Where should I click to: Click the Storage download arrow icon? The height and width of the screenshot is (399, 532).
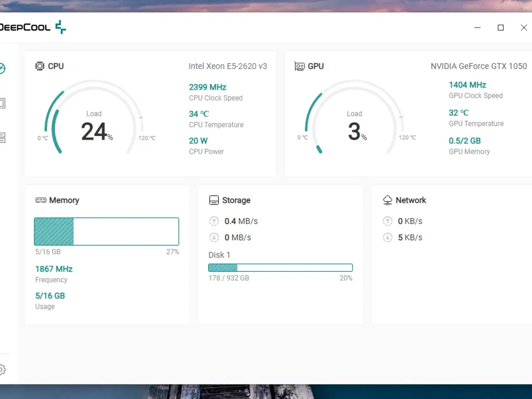(x=214, y=237)
